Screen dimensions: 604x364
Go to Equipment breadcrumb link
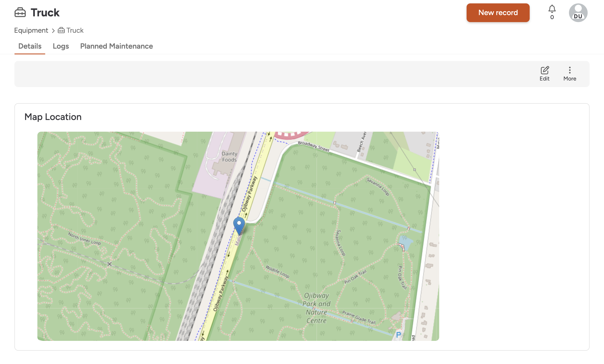pyautogui.click(x=31, y=30)
